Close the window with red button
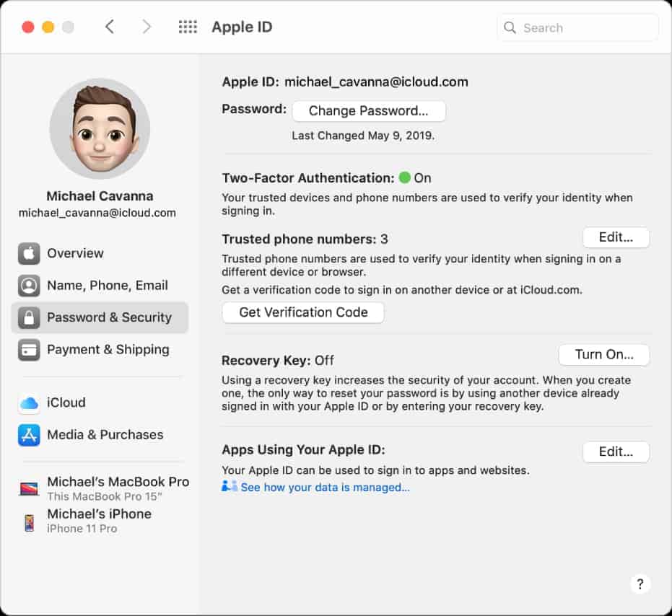672x616 pixels. pyautogui.click(x=28, y=27)
